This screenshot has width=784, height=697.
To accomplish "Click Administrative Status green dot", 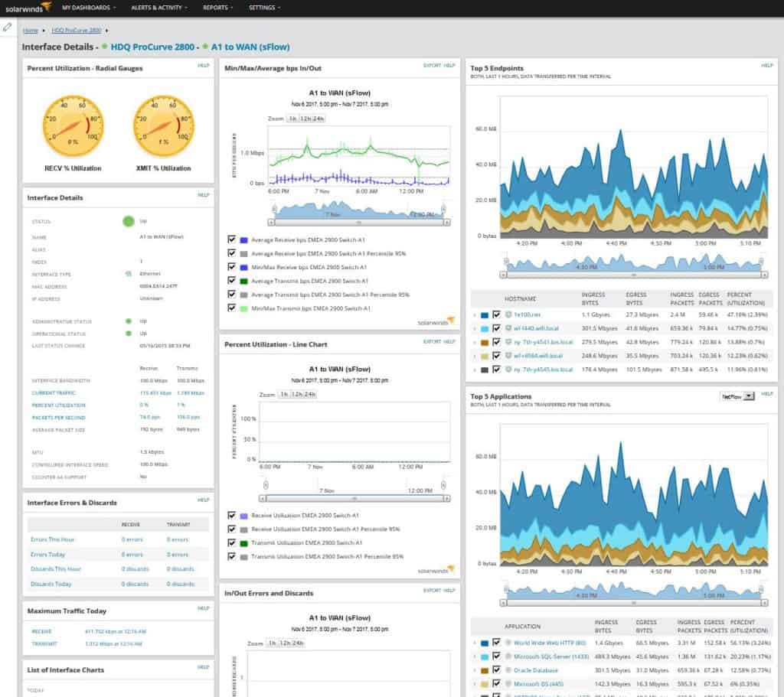I will tap(129, 321).
